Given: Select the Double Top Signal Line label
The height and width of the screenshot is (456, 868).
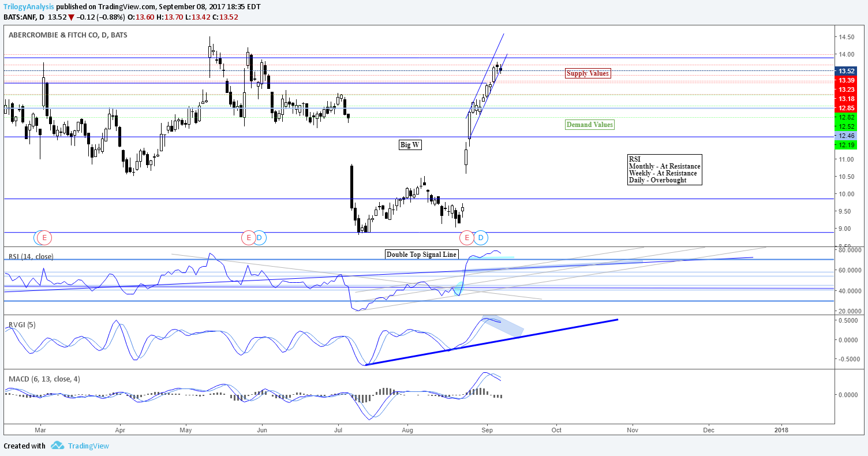Looking at the screenshot, I should (421, 255).
